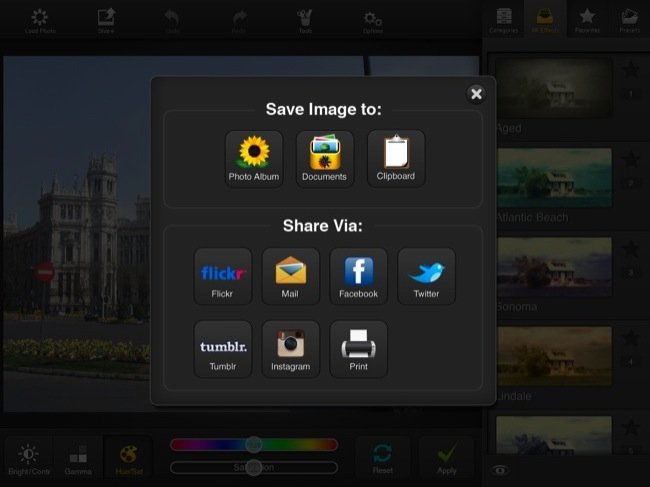The width and height of the screenshot is (650, 487).
Task: Share image via Facebook
Action: (359, 276)
